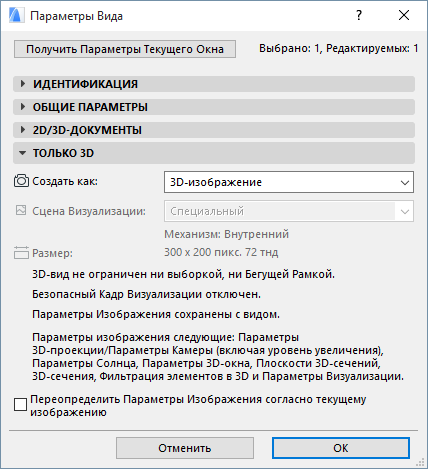This screenshot has height=469, width=428.
Task: Open the Сцена Визуализации Специальный dropdown
Action: coord(289,211)
